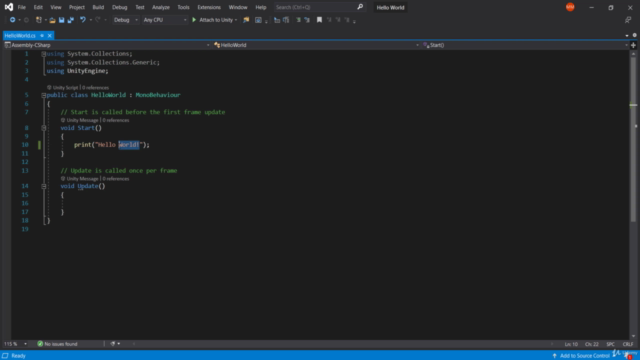Click the split editor plus icon
The height and width of the screenshot is (360, 640).
pos(633,45)
